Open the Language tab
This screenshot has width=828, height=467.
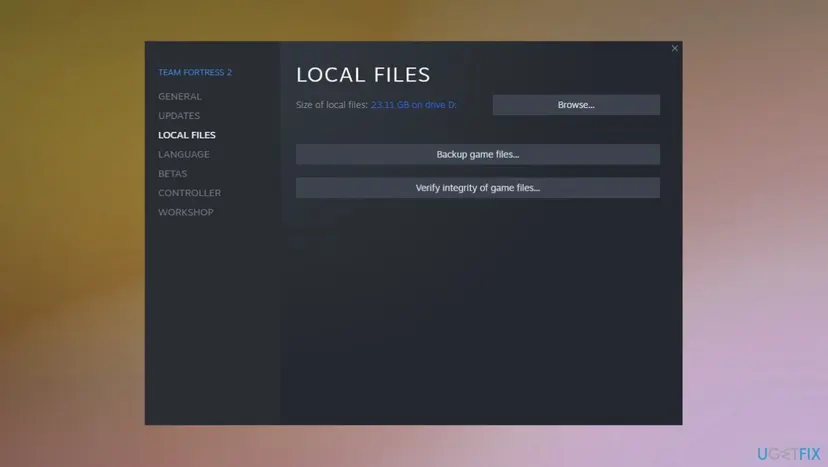click(184, 154)
